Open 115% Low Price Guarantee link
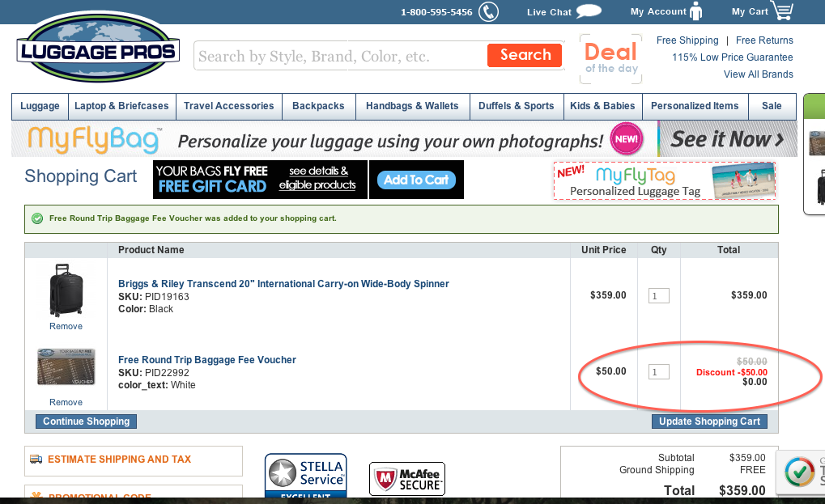 [x=733, y=57]
